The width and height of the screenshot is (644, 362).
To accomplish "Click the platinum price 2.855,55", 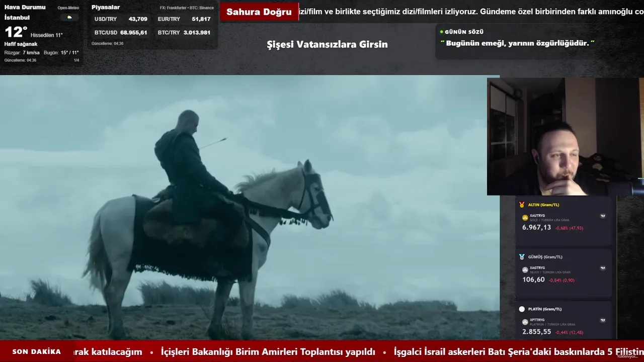I will (x=537, y=332).
